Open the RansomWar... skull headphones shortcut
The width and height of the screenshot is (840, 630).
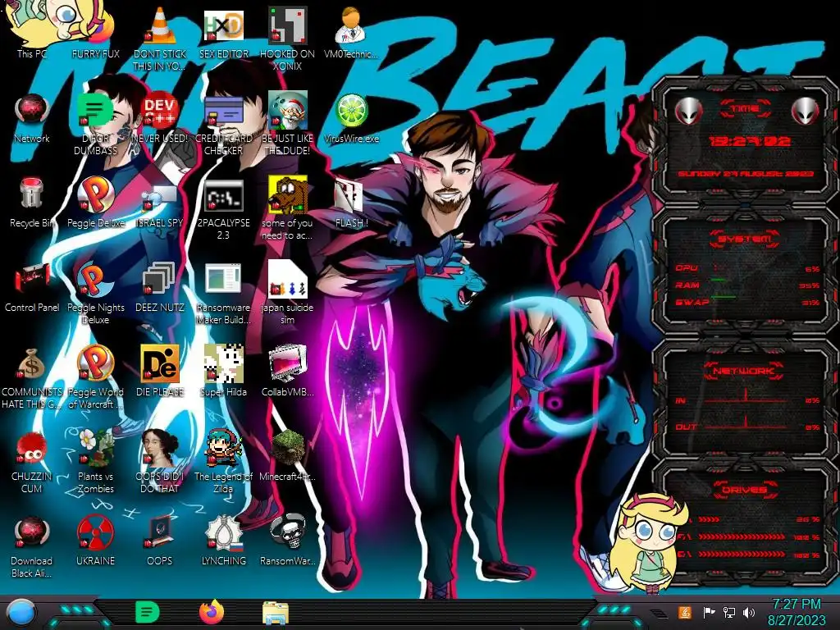click(287, 540)
